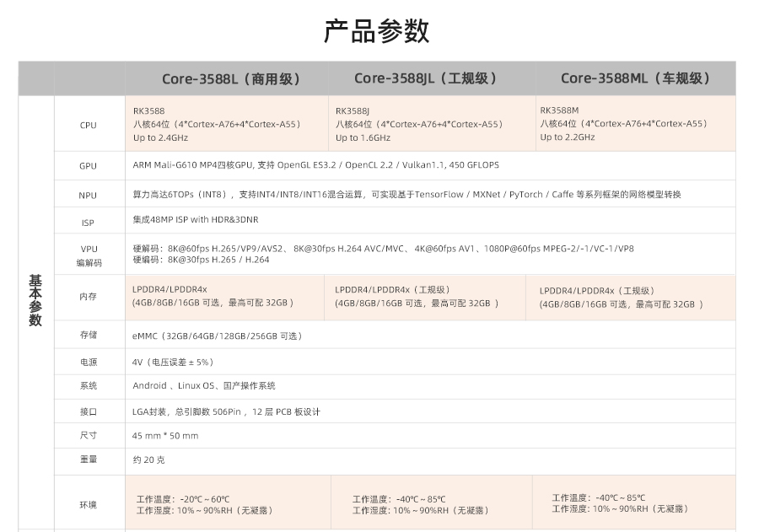Click the vertical 基本参数 section label
The height and width of the screenshot is (532, 759).
[35, 300]
